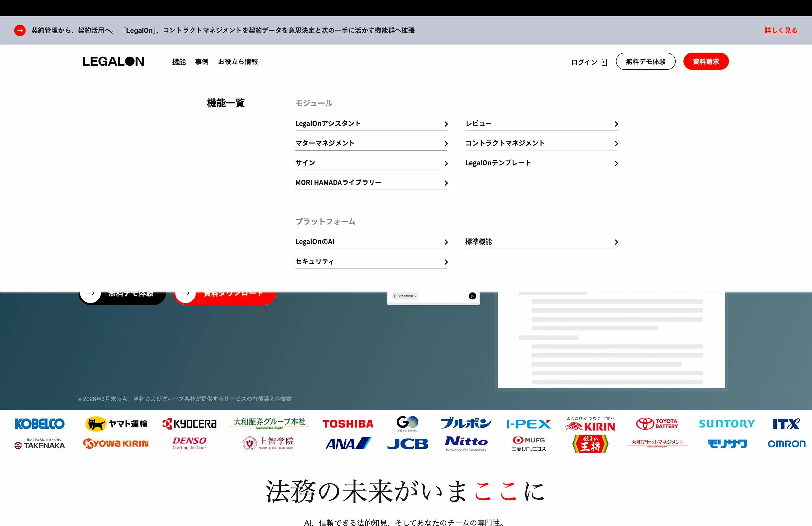The width and height of the screenshot is (812, 526).
Task: Select the 標準機能 menu entry
Action: coord(541,242)
